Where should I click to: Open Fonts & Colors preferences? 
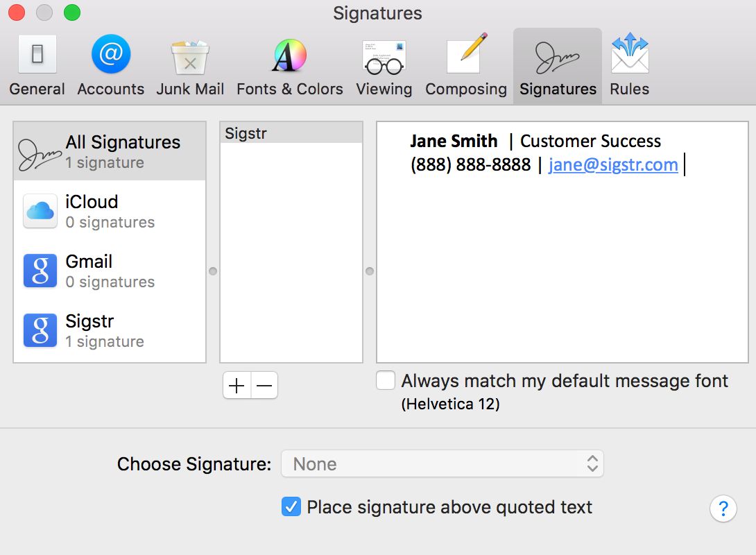pyautogui.click(x=290, y=66)
